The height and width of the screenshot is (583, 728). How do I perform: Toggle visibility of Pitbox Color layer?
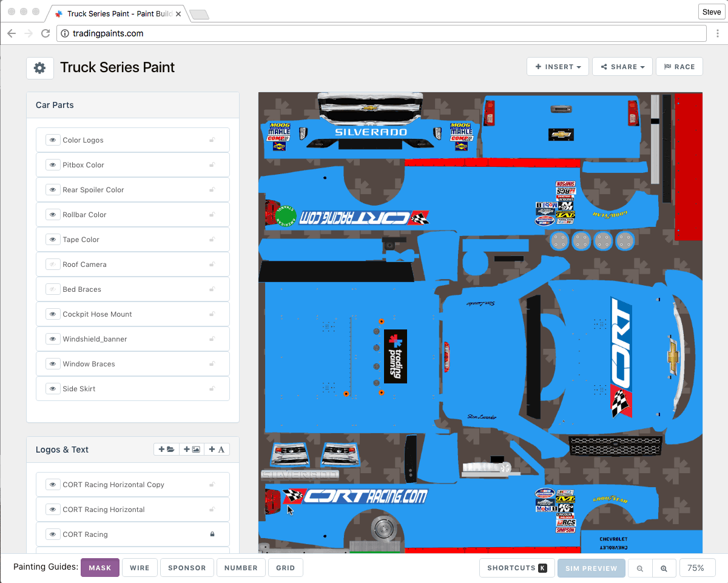(53, 165)
